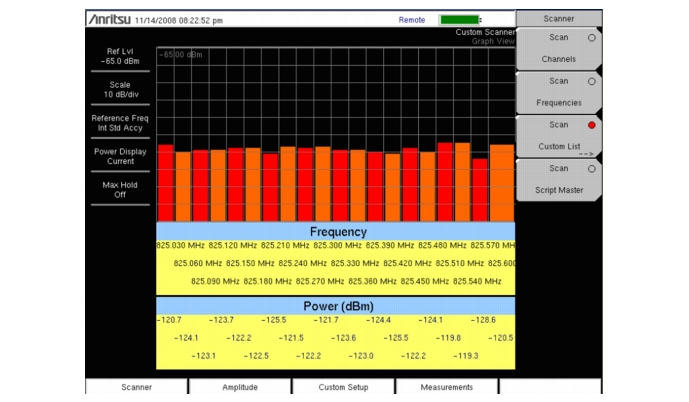Click the 825.420 MHz frequency entry
The width and height of the screenshot is (689, 402).
click(407, 263)
